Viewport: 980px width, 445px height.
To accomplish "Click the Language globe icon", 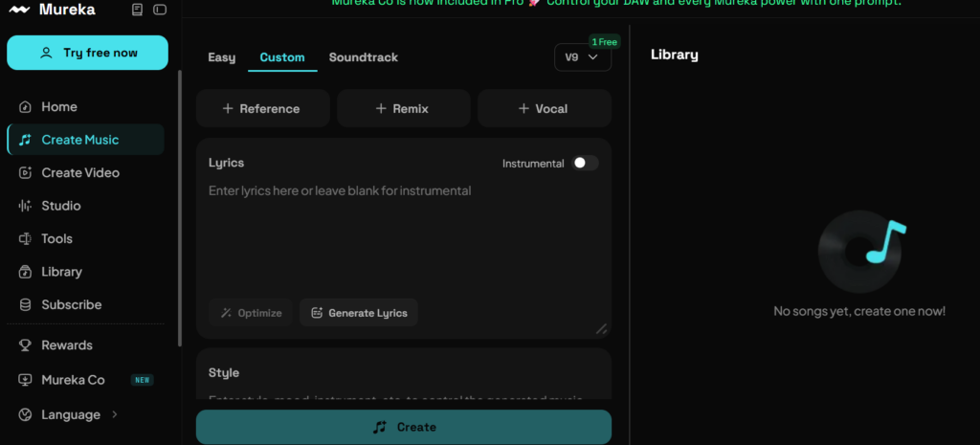I will click(25, 414).
